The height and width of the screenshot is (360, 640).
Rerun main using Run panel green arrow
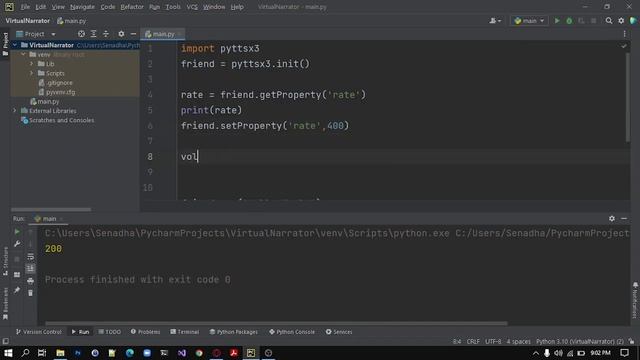17,232
